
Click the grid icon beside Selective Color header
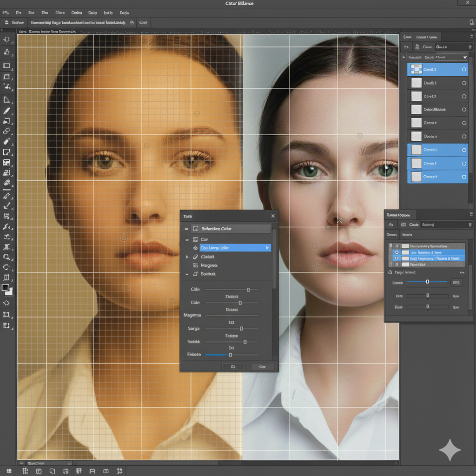(x=196, y=229)
